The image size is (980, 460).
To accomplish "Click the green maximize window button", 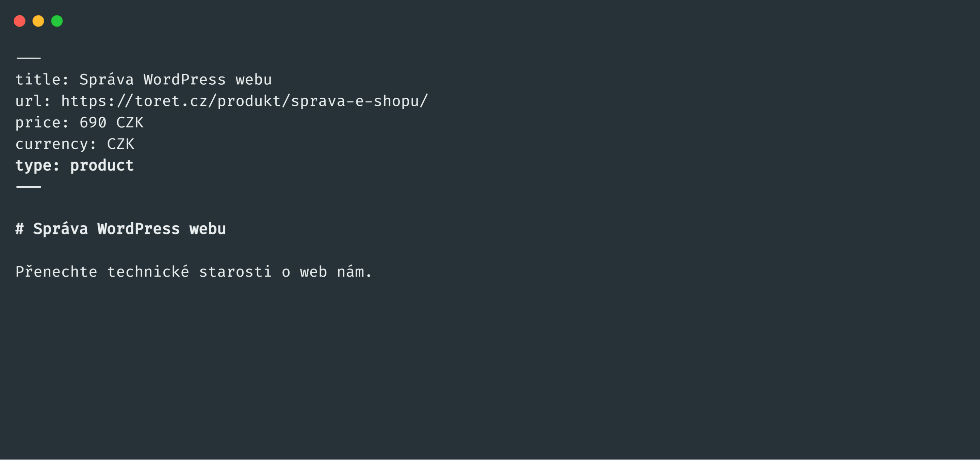I will [57, 21].
